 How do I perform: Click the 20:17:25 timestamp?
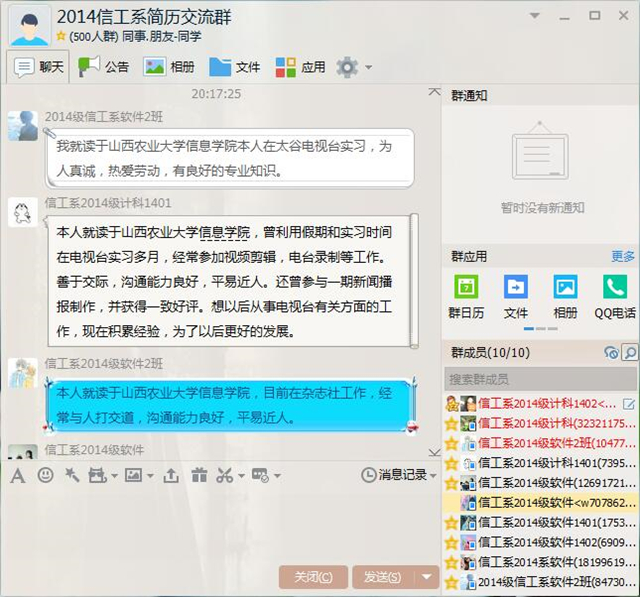pyautogui.click(x=216, y=94)
